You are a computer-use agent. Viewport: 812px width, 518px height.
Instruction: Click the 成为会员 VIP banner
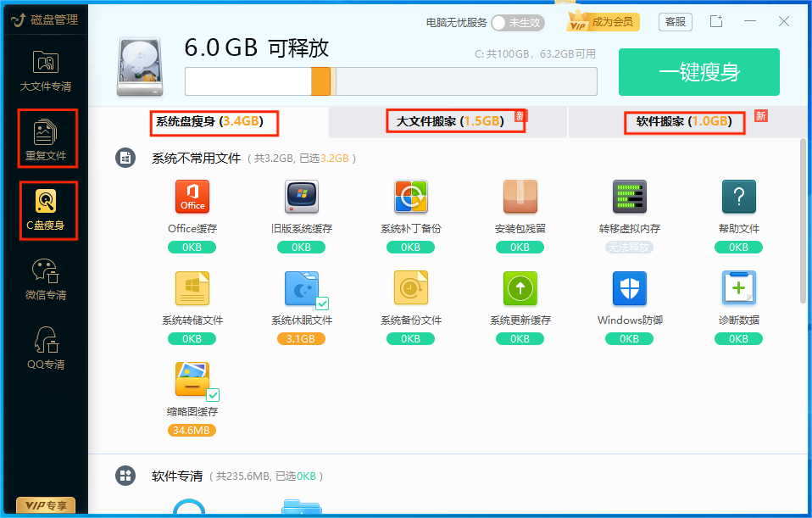click(x=603, y=22)
